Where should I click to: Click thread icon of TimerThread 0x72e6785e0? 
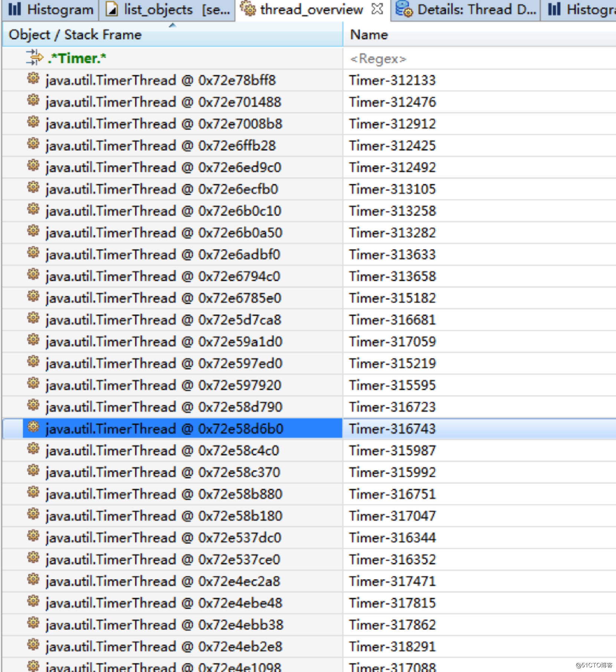33,297
